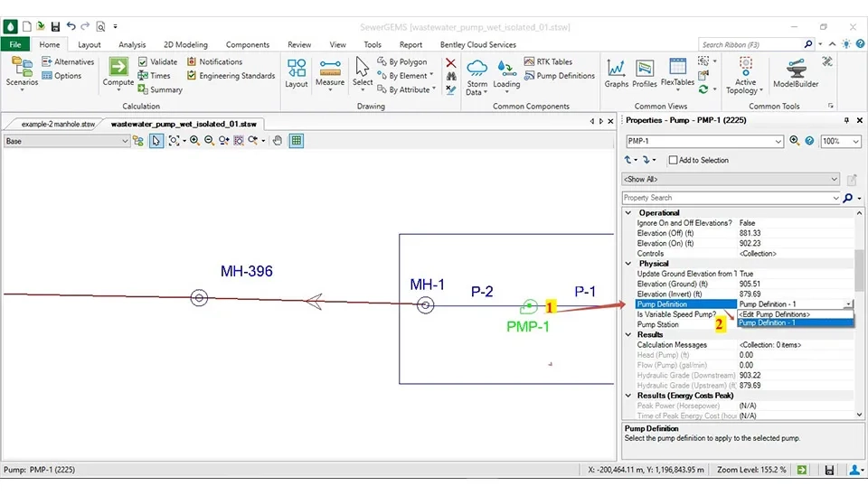The image size is (868, 495).
Task: Click the Compute button in ribbon
Action: [118, 71]
